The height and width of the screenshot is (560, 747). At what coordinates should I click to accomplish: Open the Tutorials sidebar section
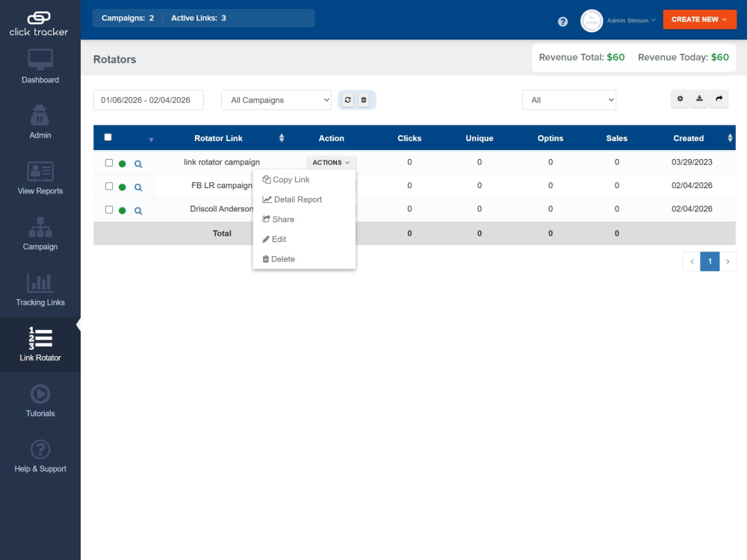pyautogui.click(x=40, y=400)
